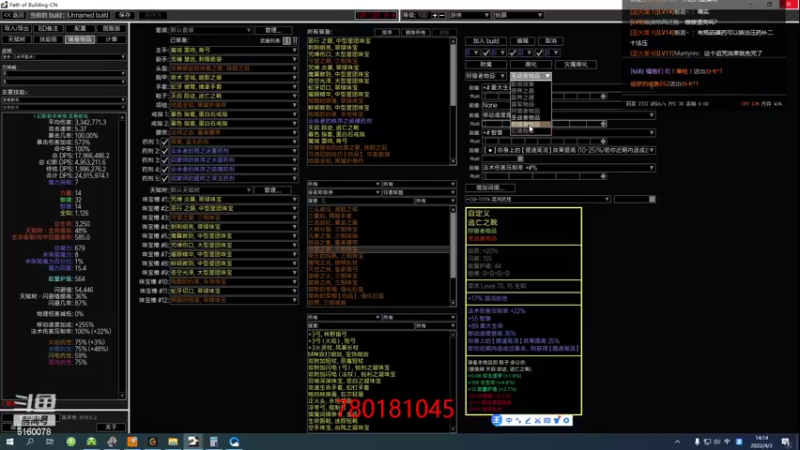This screenshot has height=450, width=800.
Task: Open the notification center icon
Action: [x=786, y=442]
